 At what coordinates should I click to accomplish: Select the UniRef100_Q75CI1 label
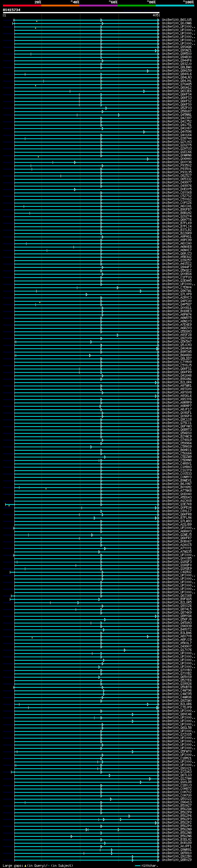[177, 423]
